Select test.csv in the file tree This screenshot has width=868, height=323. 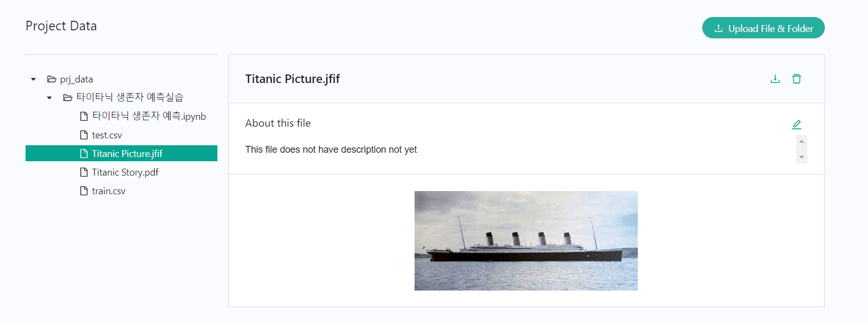click(x=107, y=135)
